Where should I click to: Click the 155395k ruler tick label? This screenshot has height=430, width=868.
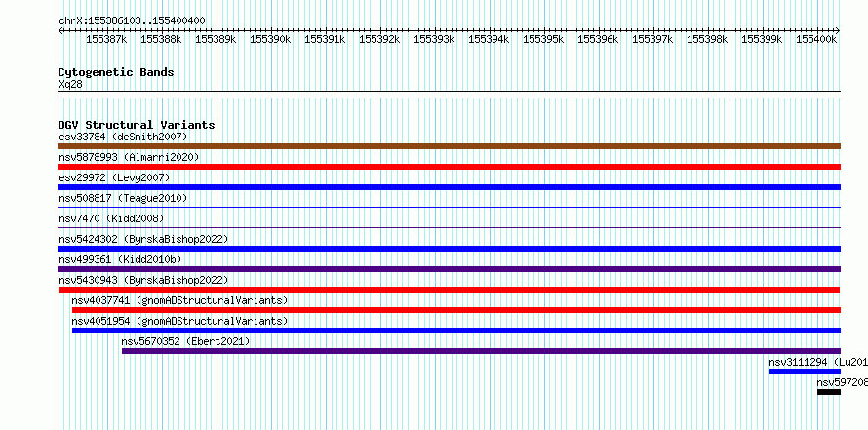543,39
